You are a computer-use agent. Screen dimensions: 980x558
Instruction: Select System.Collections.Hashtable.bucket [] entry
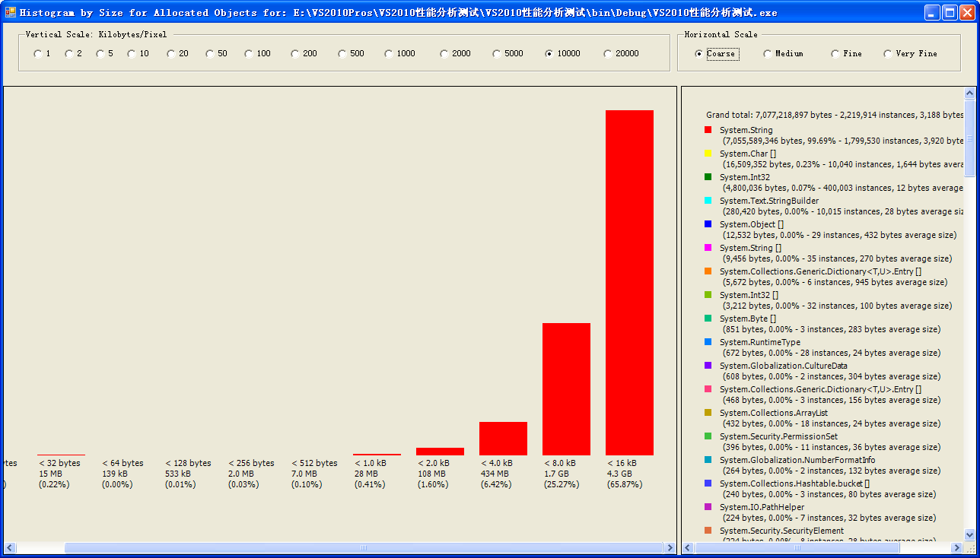(x=794, y=483)
